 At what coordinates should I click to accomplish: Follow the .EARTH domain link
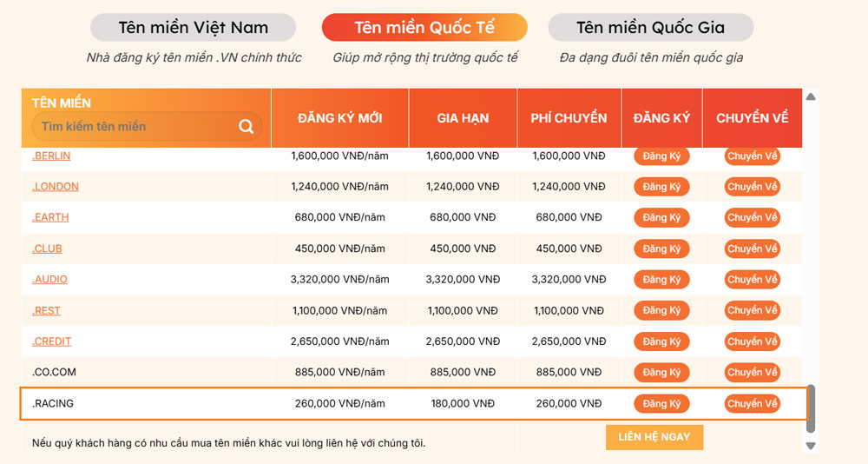click(50, 217)
